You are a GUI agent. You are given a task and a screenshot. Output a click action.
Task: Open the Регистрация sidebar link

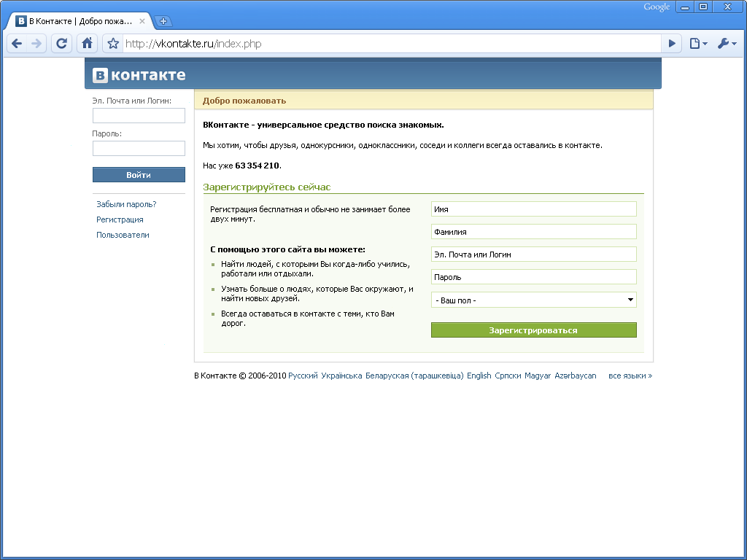[120, 219]
